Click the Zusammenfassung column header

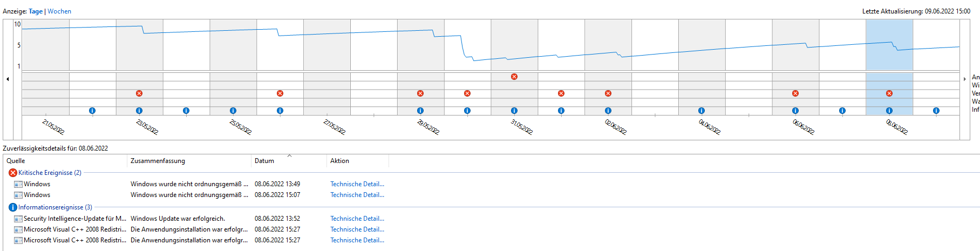[x=158, y=161]
